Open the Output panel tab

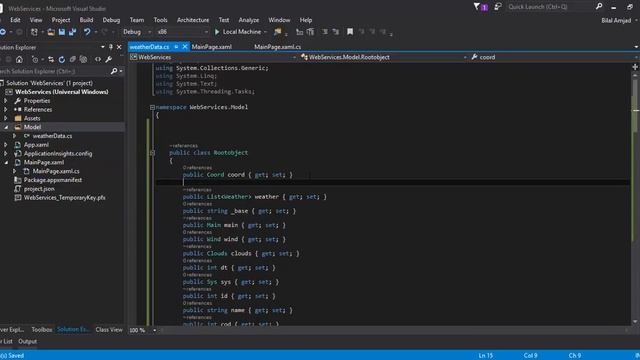(28, 342)
